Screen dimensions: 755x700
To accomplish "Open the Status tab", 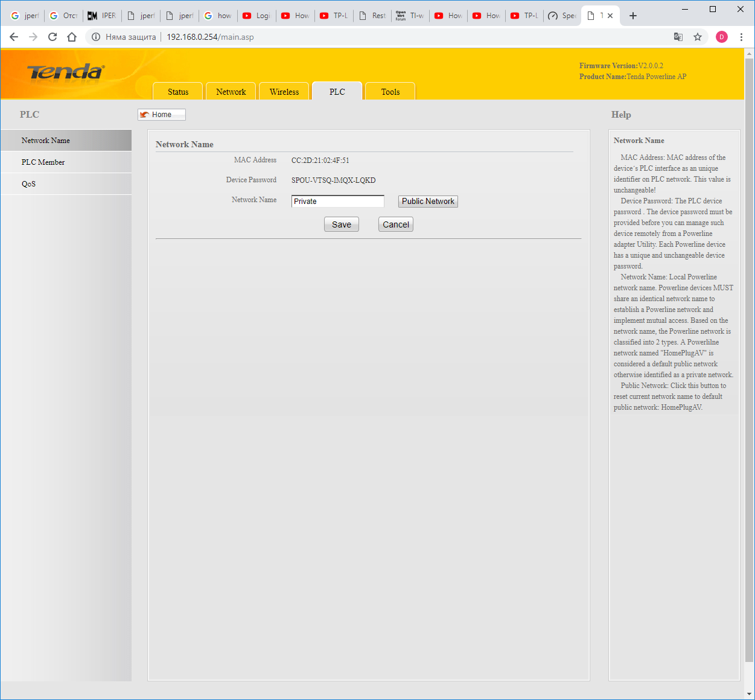I will (178, 92).
